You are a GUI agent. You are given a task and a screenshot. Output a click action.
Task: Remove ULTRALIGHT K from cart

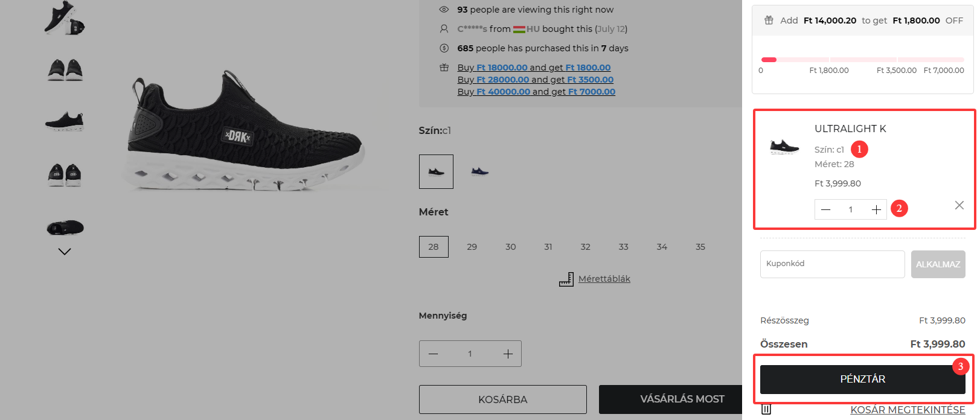(x=959, y=205)
